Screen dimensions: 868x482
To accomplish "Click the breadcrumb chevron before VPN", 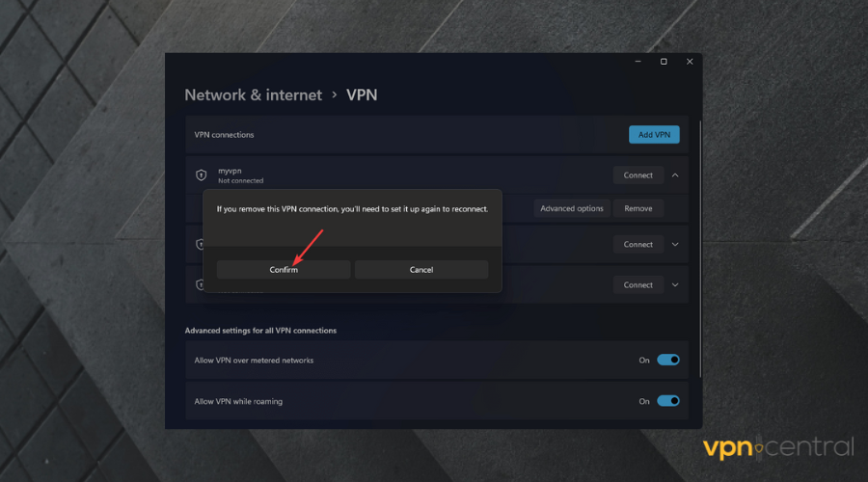I will [334, 94].
